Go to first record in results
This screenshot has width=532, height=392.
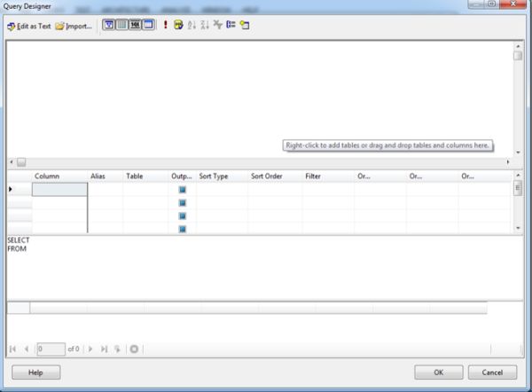[12, 349]
